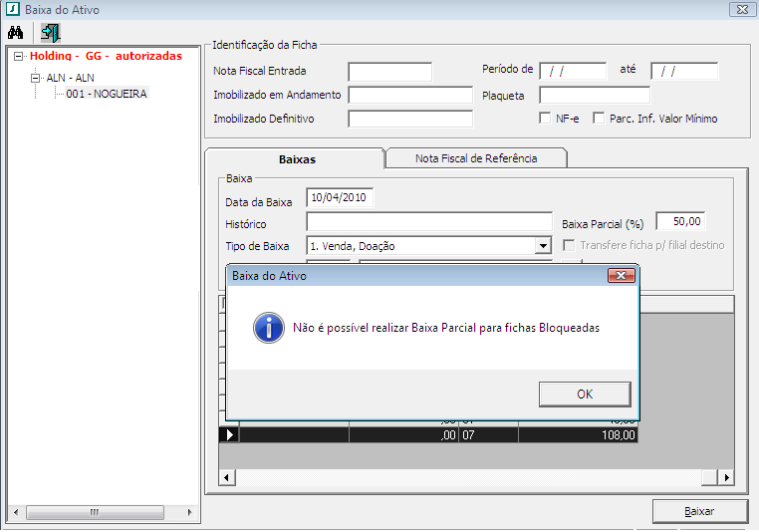Click OK in the message dialog

(585, 395)
